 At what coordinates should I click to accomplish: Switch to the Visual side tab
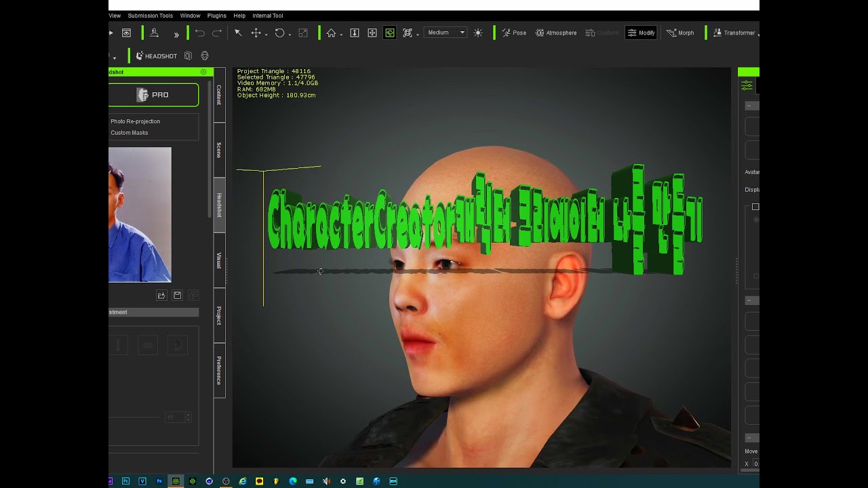pyautogui.click(x=219, y=260)
